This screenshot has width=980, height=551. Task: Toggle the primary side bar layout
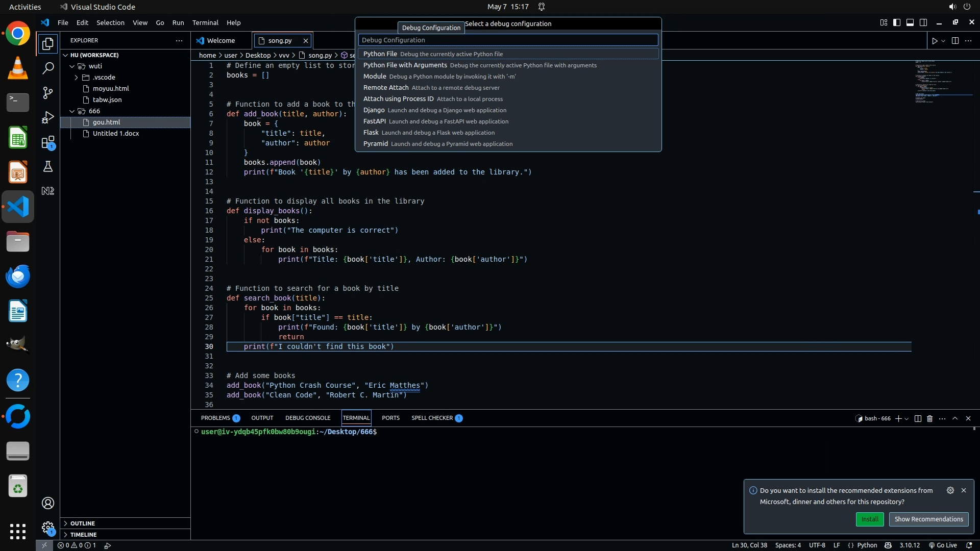897,22
